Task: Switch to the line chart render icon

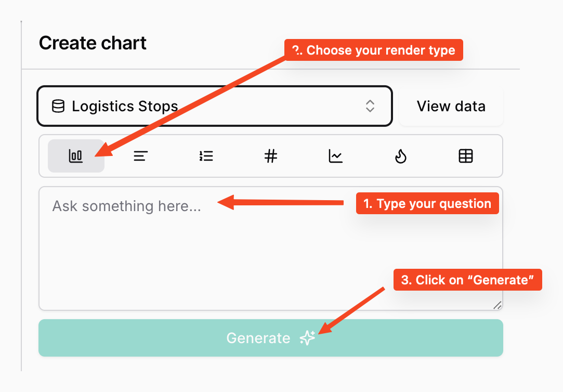Action: click(336, 156)
